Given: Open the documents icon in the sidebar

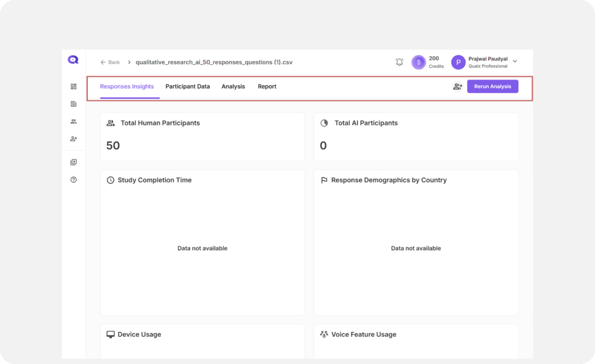Looking at the screenshot, I should tap(74, 104).
